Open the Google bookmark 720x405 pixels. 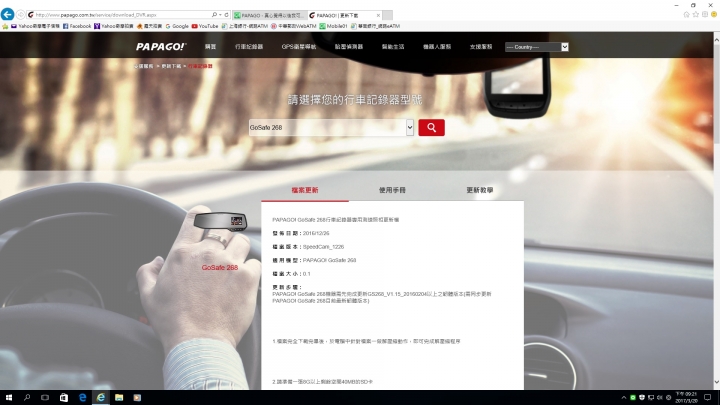point(177,26)
